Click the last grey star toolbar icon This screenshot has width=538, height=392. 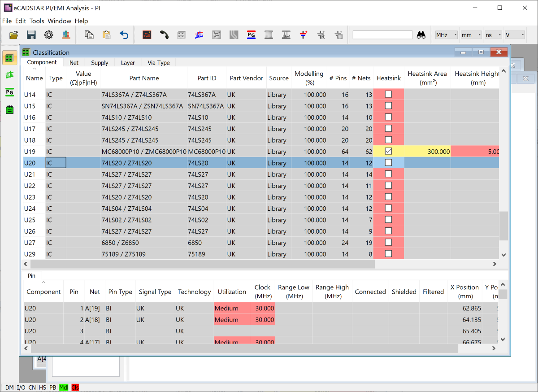(338, 35)
